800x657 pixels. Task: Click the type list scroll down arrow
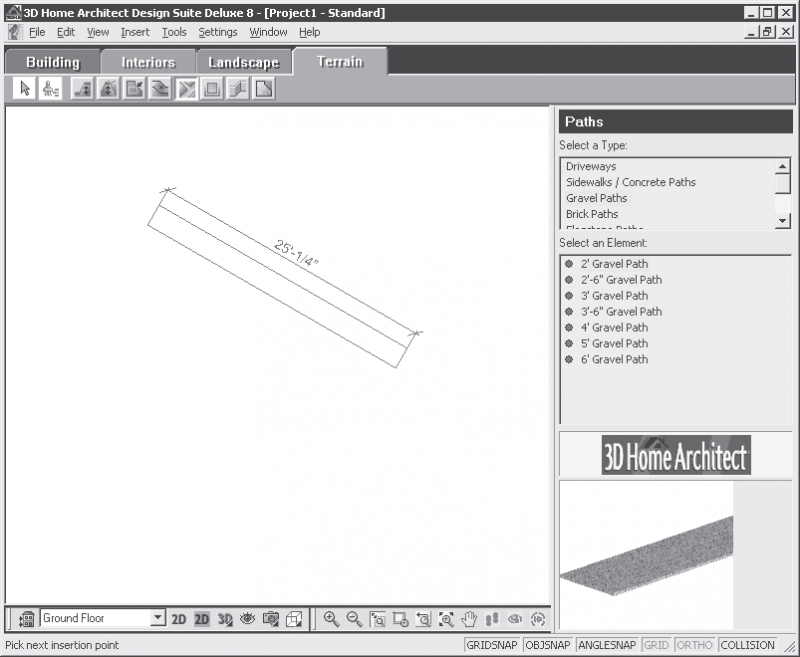click(x=782, y=220)
